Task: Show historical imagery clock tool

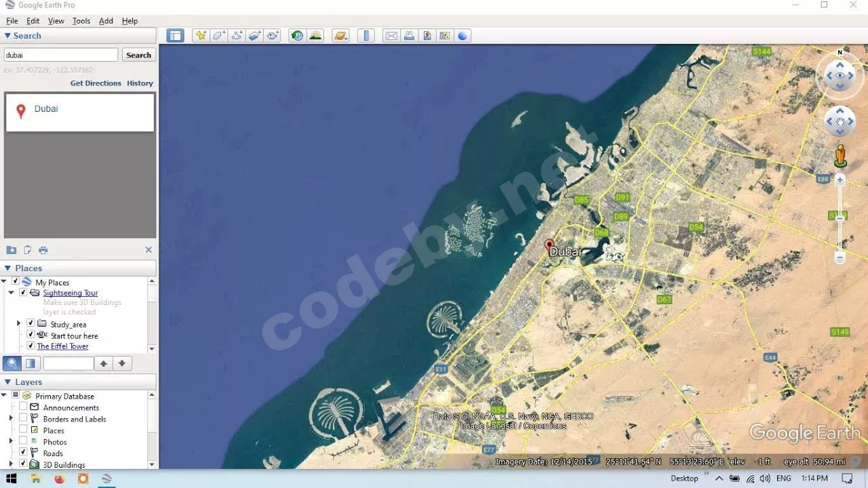Action: [x=297, y=36]
